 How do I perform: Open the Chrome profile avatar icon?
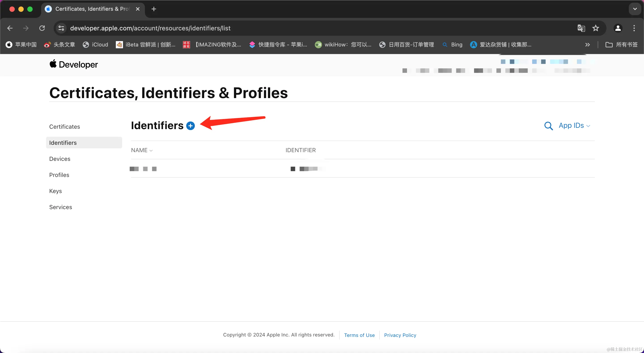[x=618, y=28]
